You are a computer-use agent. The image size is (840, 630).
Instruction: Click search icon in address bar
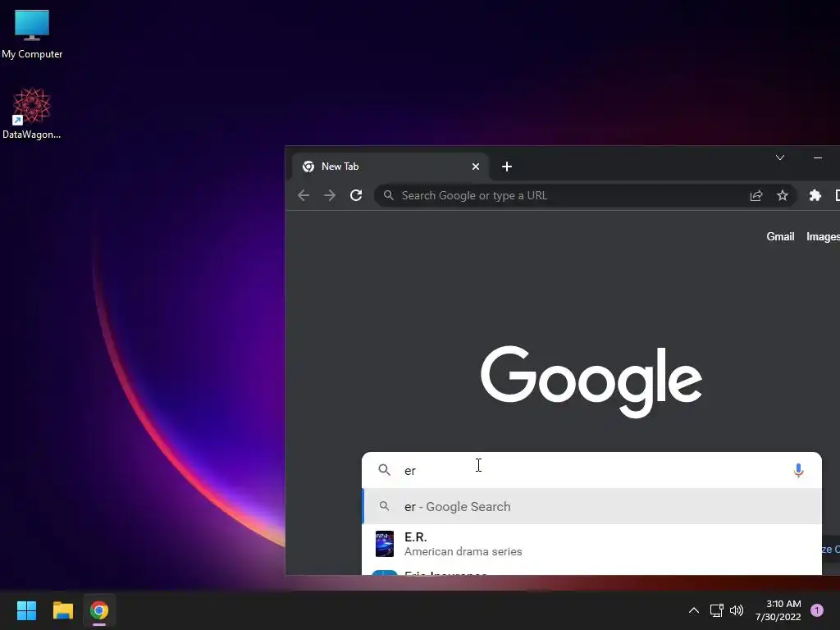click(x=388, y=195)
